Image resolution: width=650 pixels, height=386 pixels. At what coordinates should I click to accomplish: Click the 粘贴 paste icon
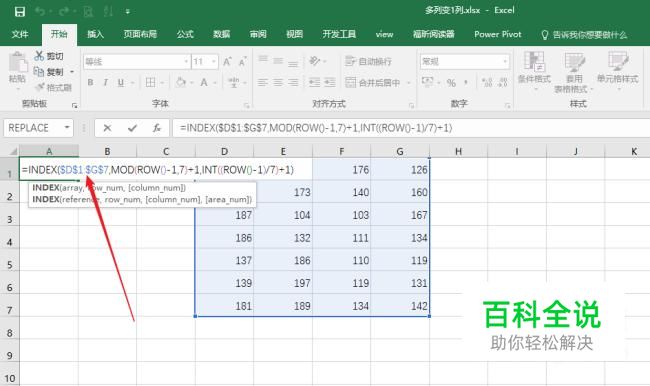[x=17, y=62]
